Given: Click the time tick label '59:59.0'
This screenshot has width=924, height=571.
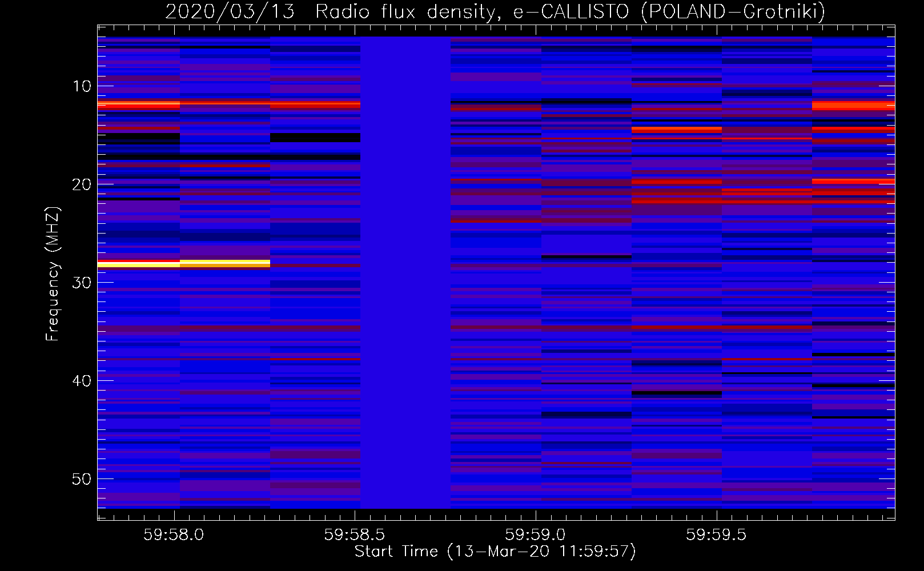Looking at the screenshot, I should coord(536,535).
